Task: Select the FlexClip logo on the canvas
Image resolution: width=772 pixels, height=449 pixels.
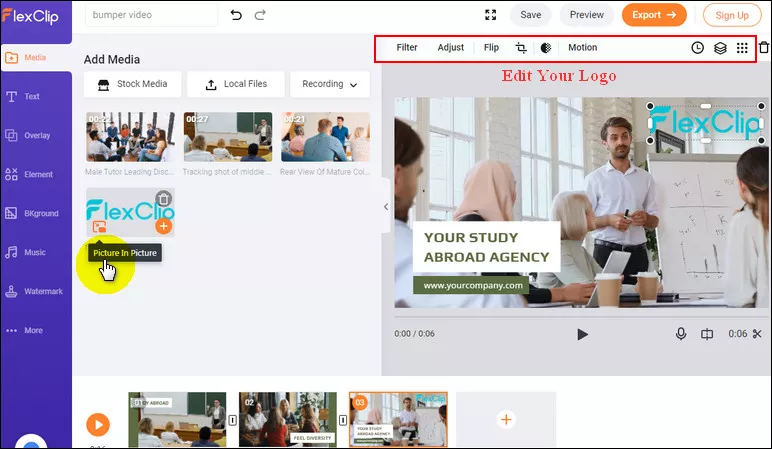Action: (x=706, y=123)
